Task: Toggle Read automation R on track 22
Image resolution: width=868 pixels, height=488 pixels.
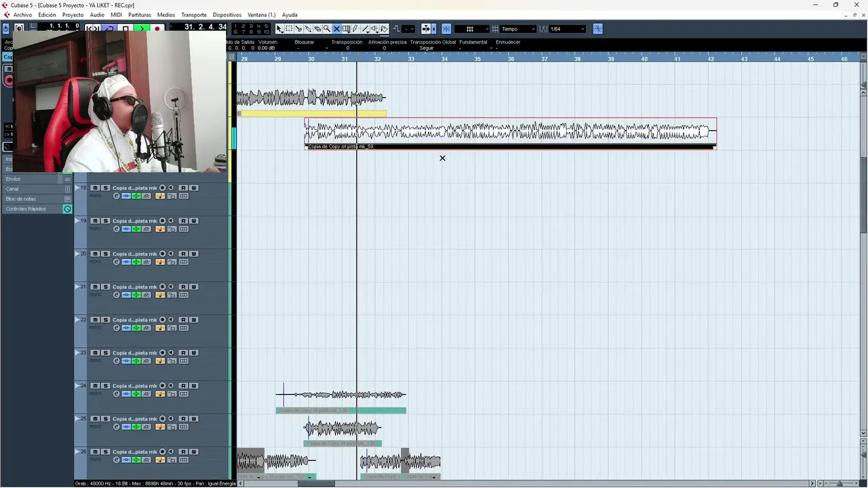Action: tap(183, 320)
